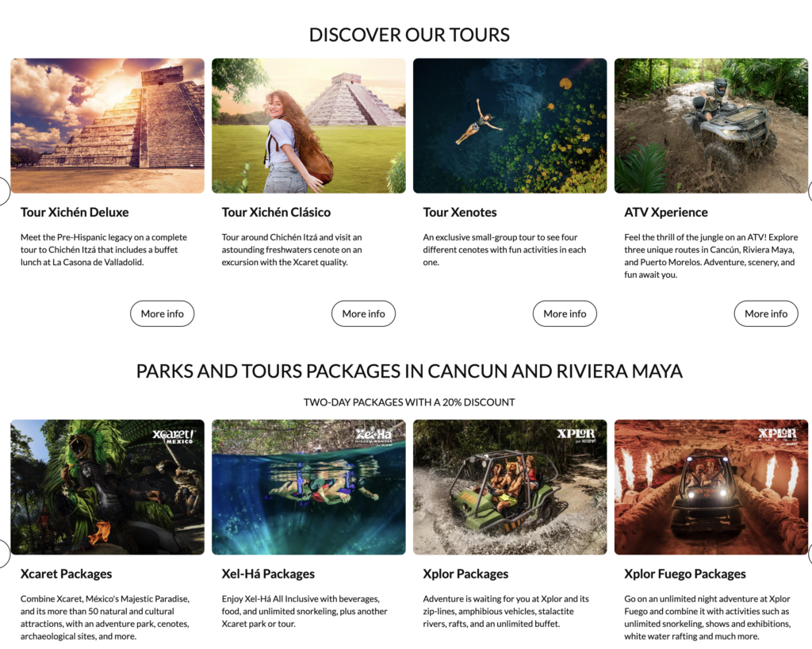The image size is (812, 649).
Task: Select More info for Tour Xenotes
Action: click(565, 313)
